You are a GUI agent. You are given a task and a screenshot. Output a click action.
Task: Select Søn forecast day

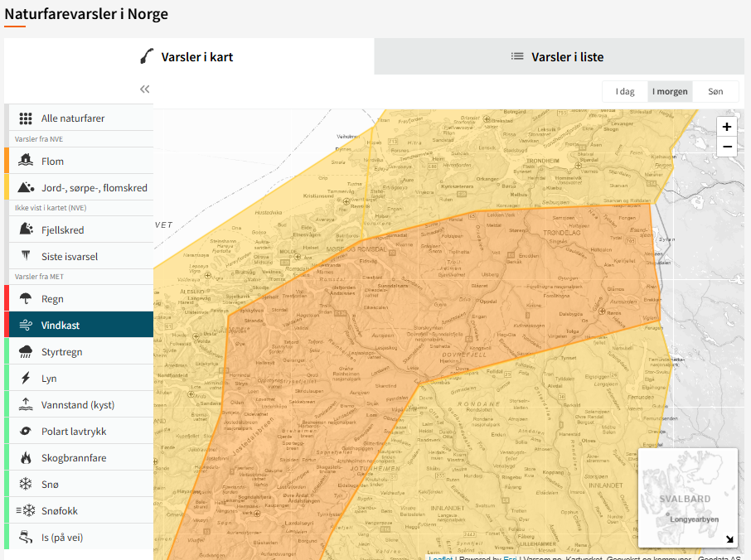coord(715,91)
